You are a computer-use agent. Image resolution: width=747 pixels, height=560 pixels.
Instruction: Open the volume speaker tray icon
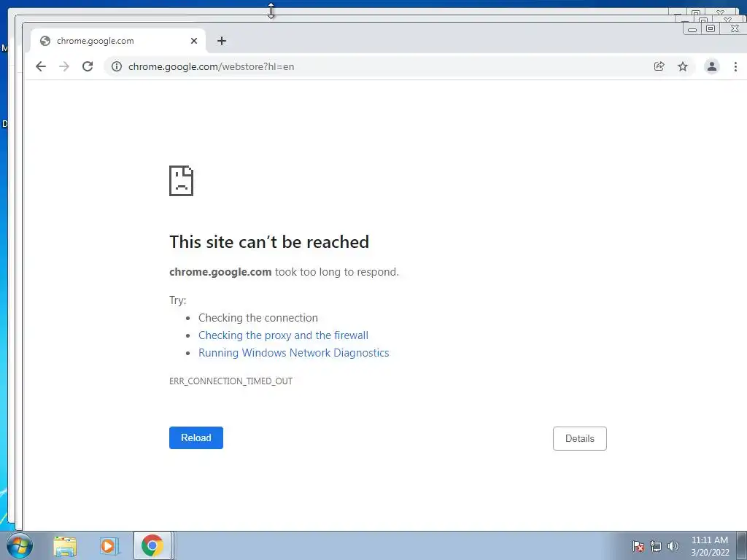[x=673, y=546]
